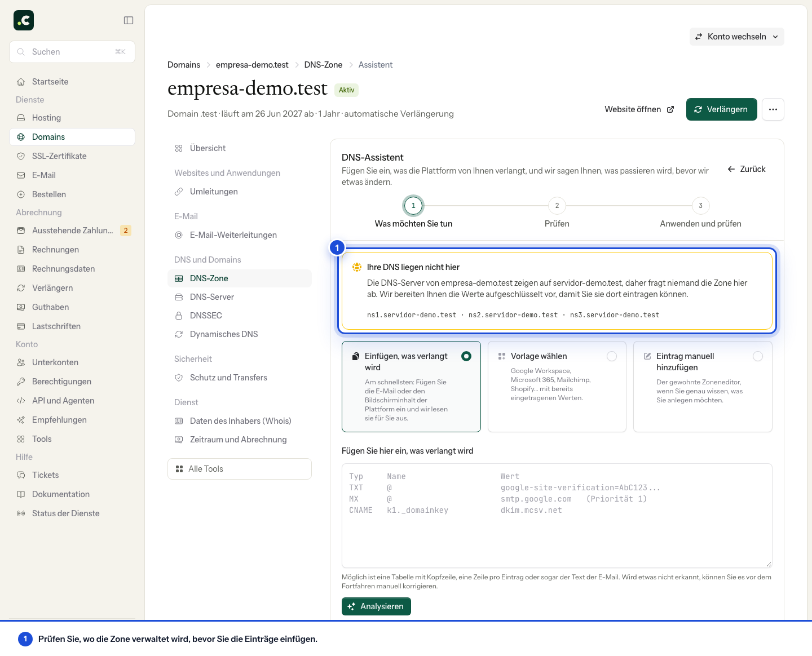812x656 pixels.
Task: Open the three-dots more actions menu
Action: point(773,109)
